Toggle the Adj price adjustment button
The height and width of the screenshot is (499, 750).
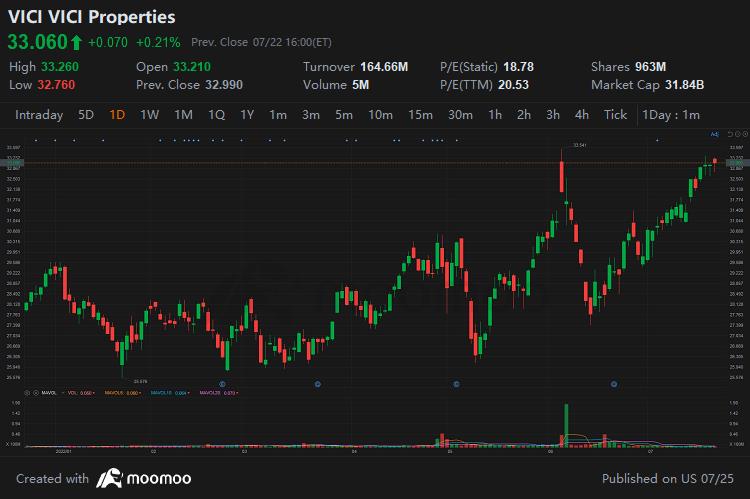[x=715, y=134]
